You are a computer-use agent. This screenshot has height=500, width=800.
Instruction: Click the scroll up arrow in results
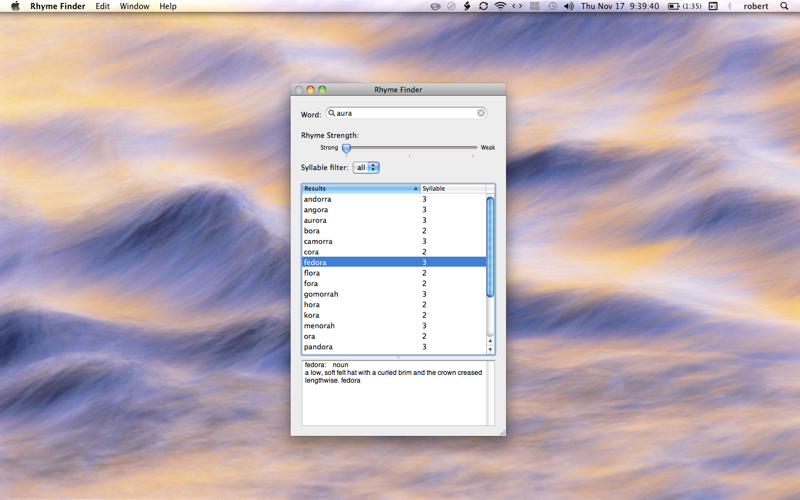(490, 340)
